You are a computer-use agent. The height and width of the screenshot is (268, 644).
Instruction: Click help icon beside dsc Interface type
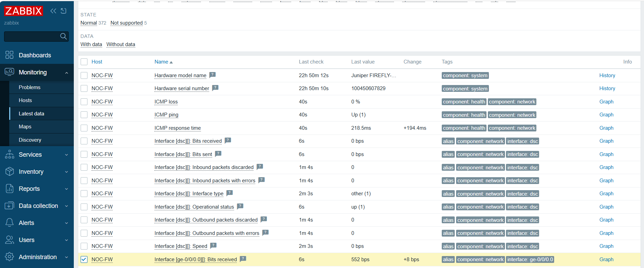click(230, 193)
